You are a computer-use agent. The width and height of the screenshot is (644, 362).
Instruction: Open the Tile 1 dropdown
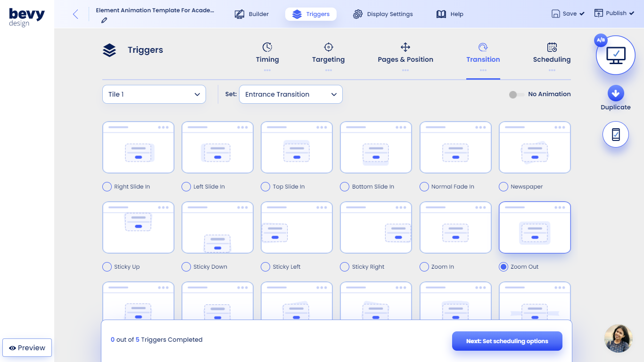click(154, 94)
